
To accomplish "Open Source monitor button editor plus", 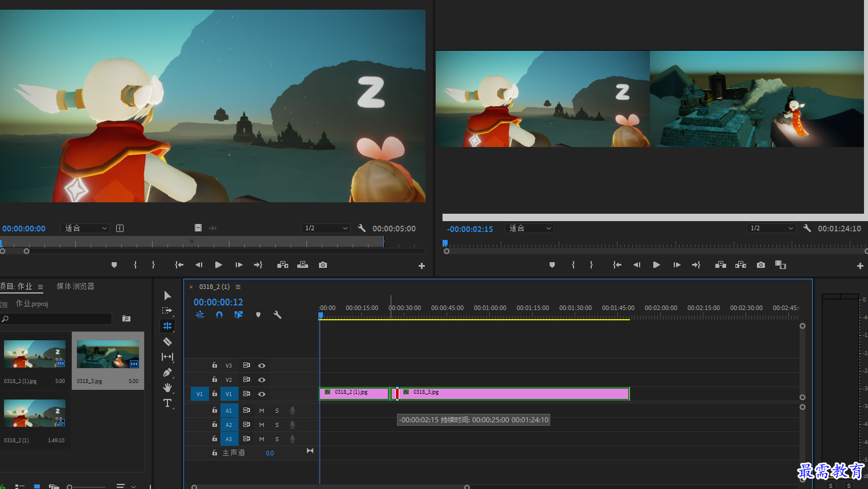I will coord(421,266).
